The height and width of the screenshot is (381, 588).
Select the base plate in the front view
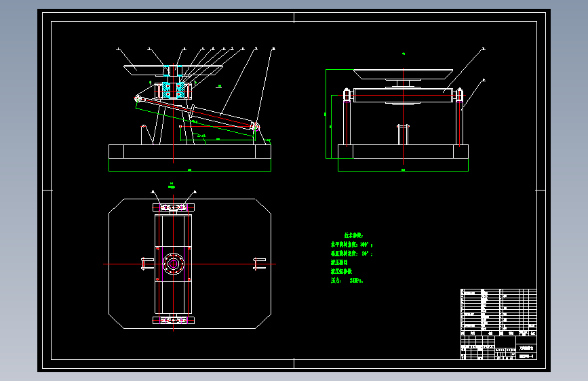point(403,151)
